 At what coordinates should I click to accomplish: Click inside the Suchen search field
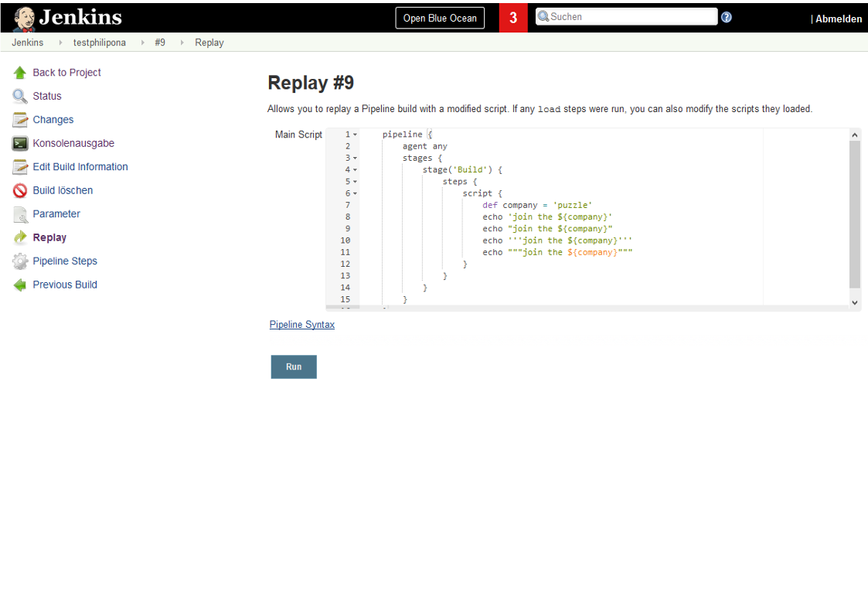(x=628, y=16)
